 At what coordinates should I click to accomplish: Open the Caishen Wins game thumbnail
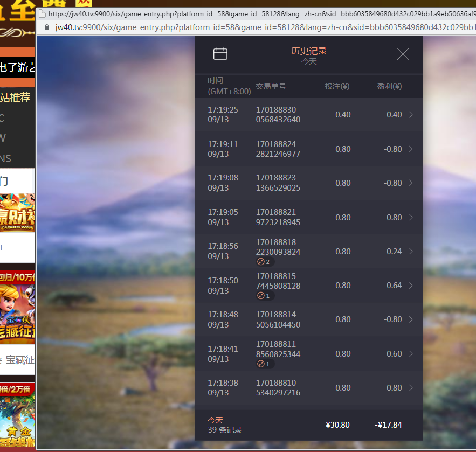[18, 213]
